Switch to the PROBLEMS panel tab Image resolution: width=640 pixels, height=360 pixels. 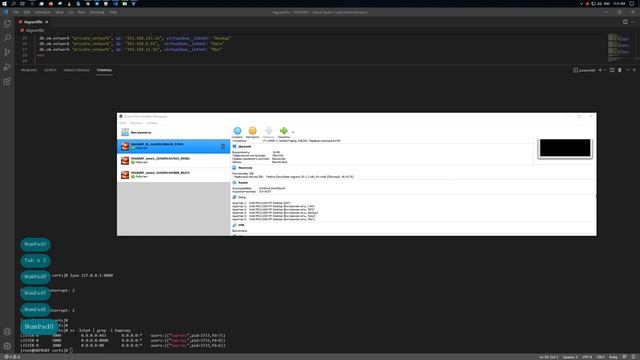[29, 70]
